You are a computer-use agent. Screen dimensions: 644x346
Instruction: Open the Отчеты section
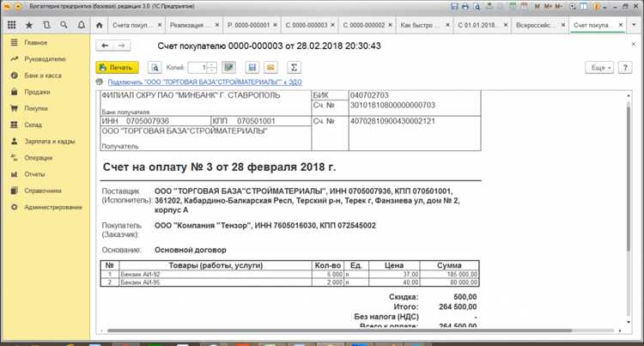pyautogui.click(x=46, y=174)
